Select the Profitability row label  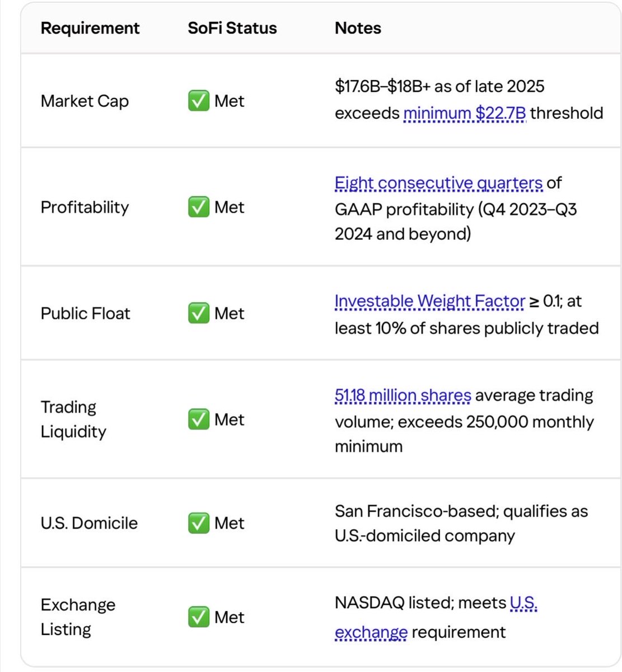click(x=85, y=207)
